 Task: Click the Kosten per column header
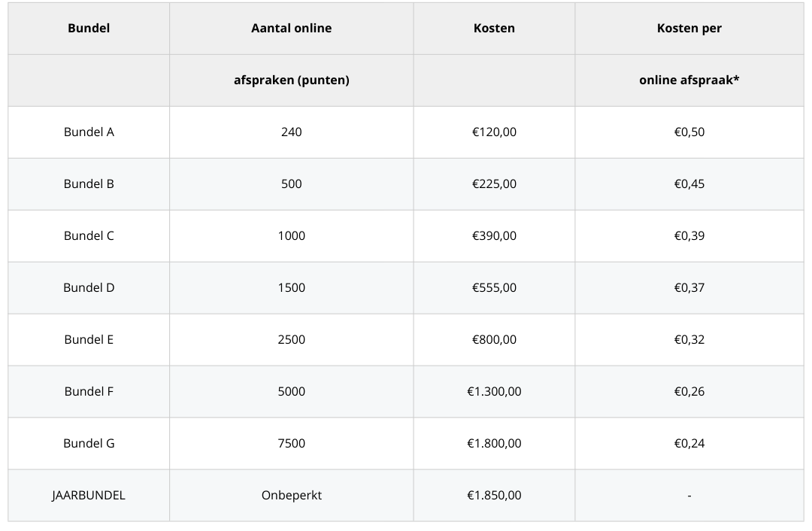pyautogui.click(x=689, y=29)
